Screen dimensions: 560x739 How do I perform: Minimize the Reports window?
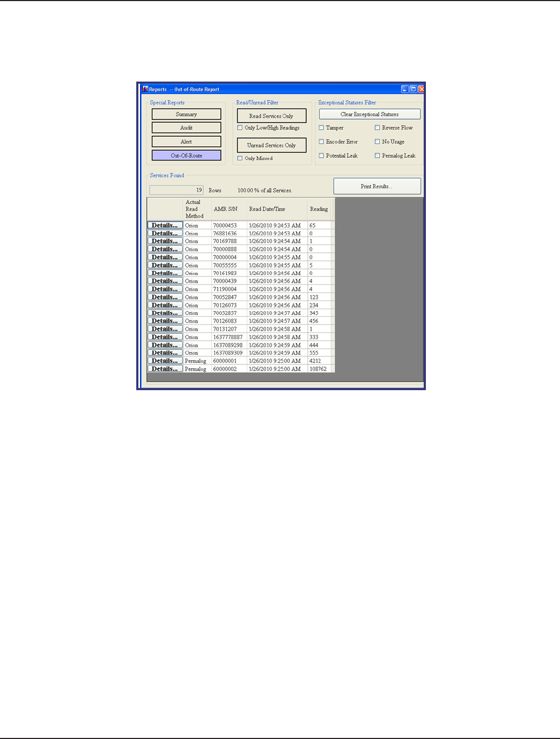[405, 89]
